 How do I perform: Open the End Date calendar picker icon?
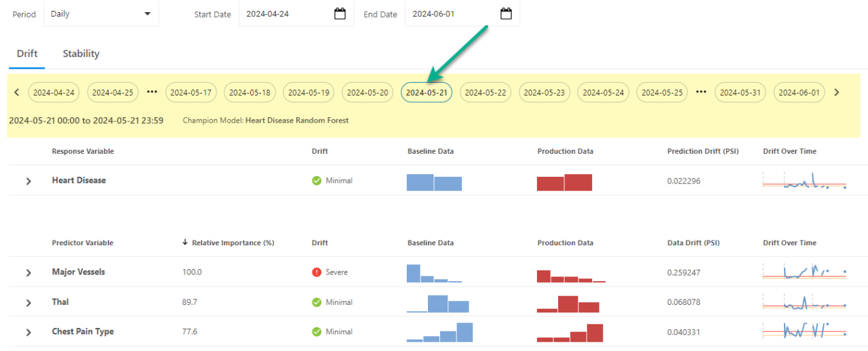(506, 14)
